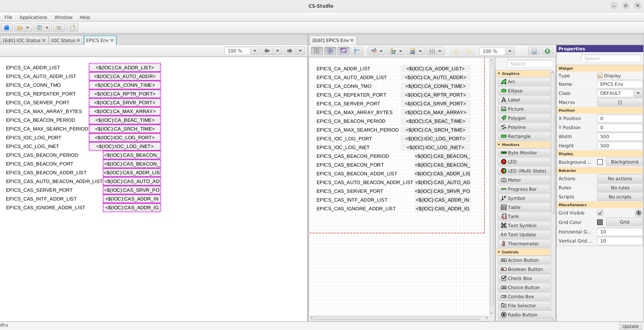Open the Applications menu

pos(33,17)
